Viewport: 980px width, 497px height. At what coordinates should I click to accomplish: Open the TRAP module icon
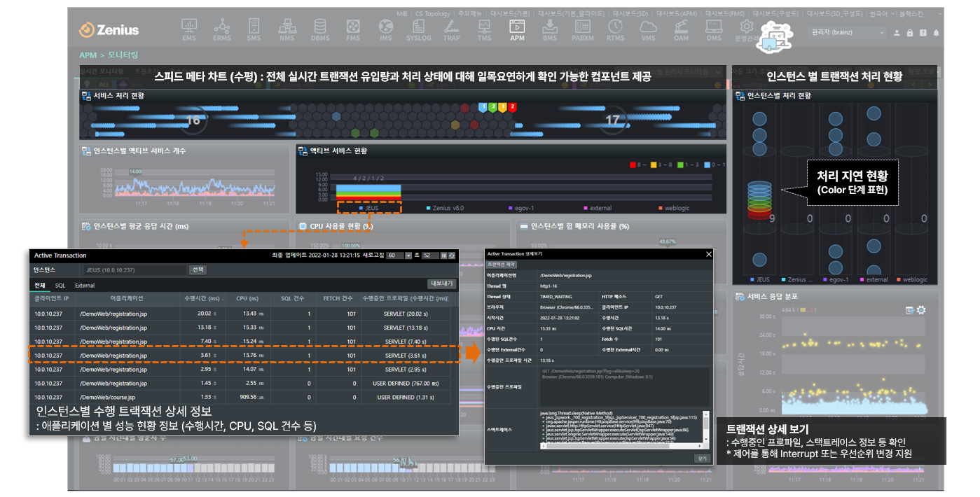tap(452, 29)
